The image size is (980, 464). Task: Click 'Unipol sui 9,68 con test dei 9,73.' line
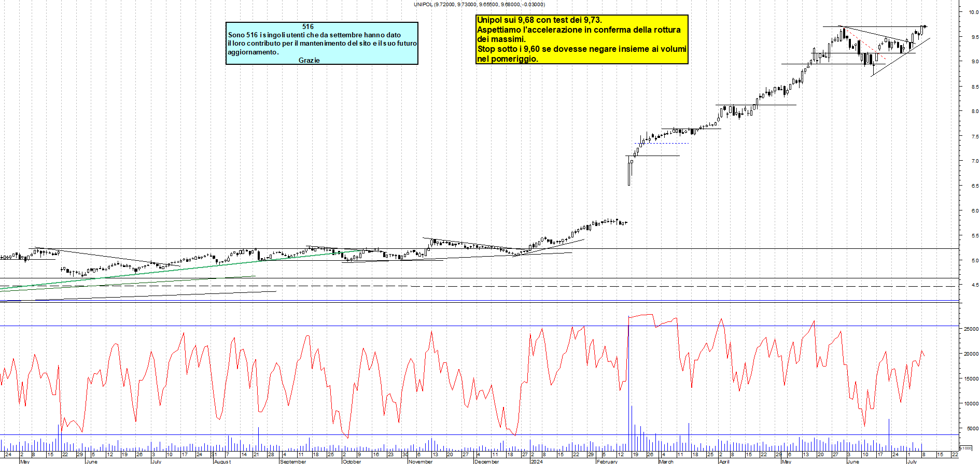pos(539,20)
